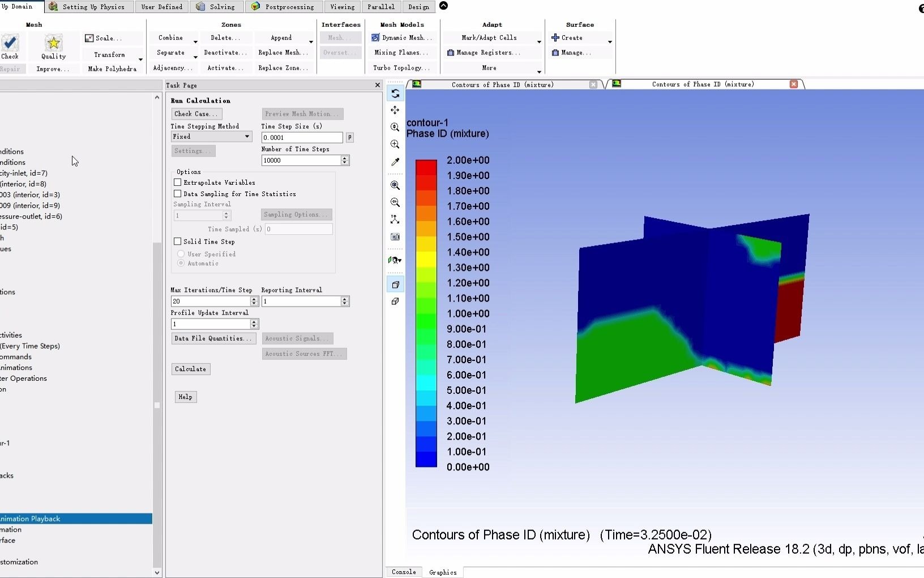This screenshot has width=924, height=578.
Task: Increase Number of Time Steps stepper
Action: pos(345,158)
